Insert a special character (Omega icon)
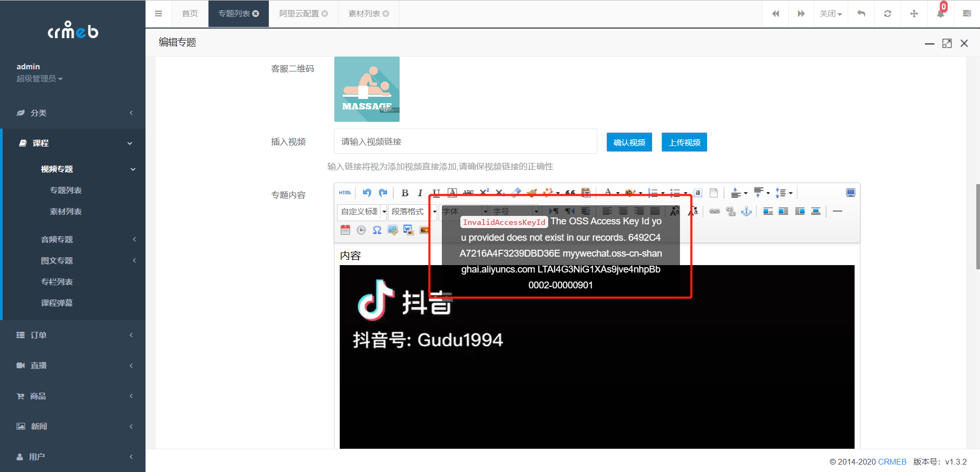Screen dimensions: 980x472 [x=377, y=230]
